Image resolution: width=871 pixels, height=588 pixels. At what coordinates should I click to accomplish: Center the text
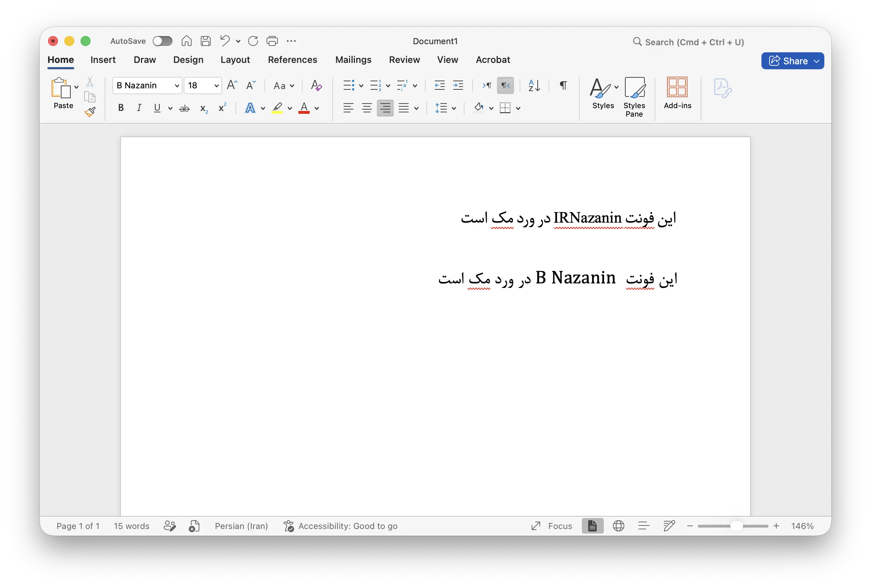pos(367,108)
